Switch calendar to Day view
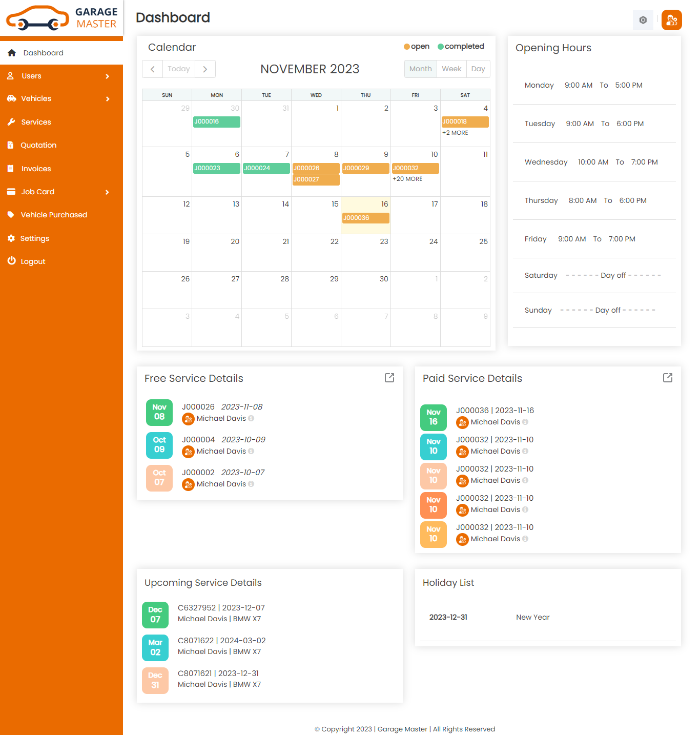Image resolution: width=700 pixels, height=735 pixels. tap(478, 69)
